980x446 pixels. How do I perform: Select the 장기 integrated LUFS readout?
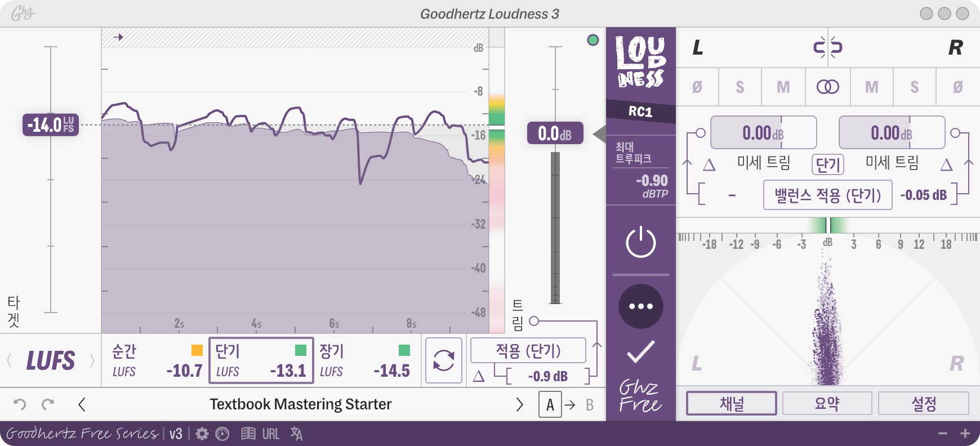[366, 360]
